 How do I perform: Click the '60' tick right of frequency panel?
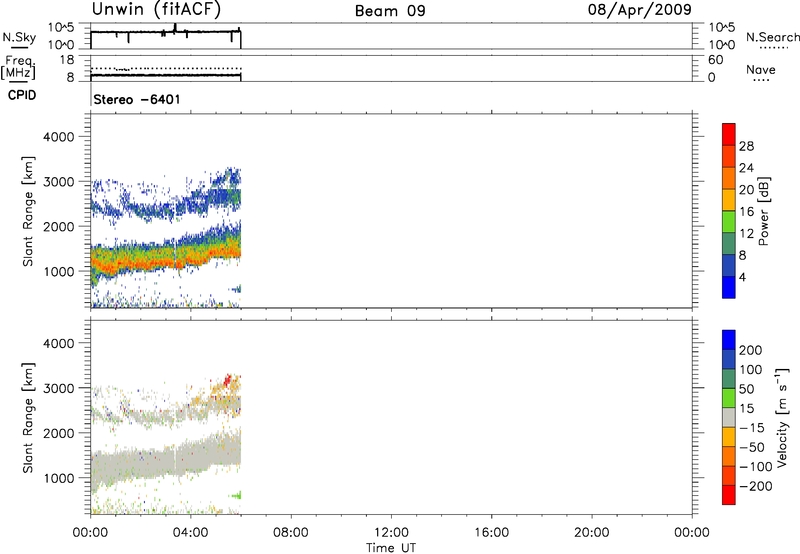click(716, 60)
